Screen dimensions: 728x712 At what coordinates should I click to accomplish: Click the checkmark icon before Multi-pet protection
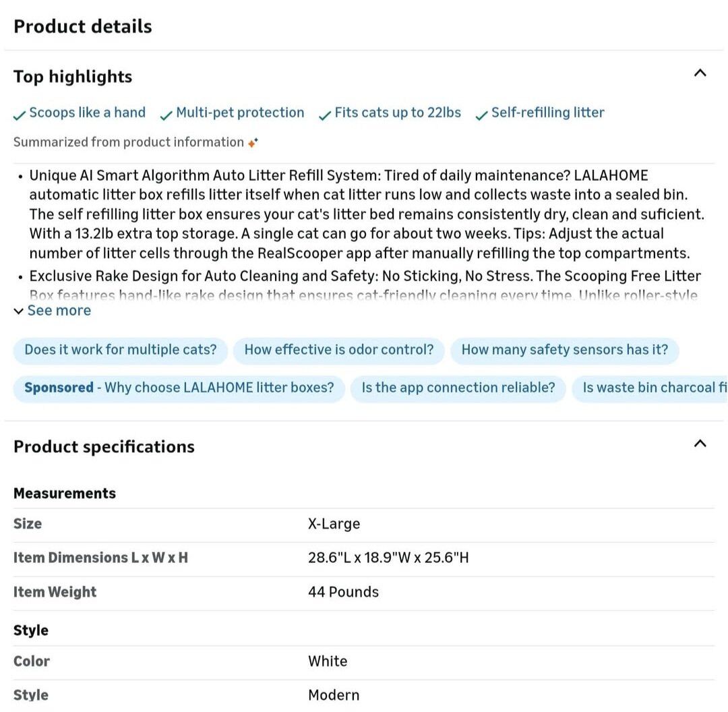tap(166, 115)
